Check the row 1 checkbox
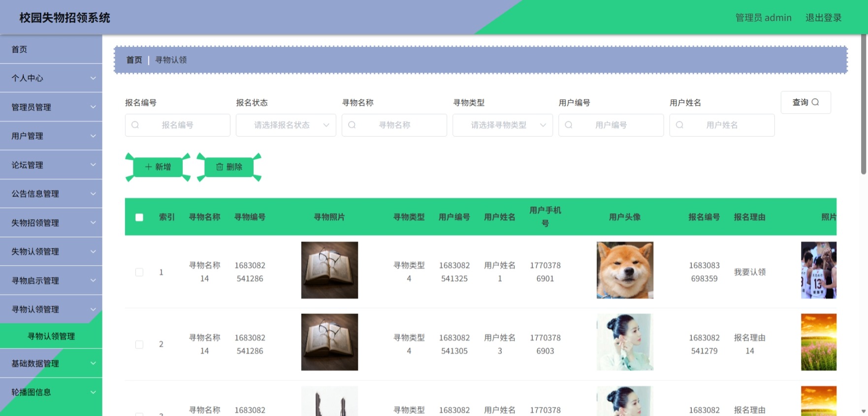 139,272
